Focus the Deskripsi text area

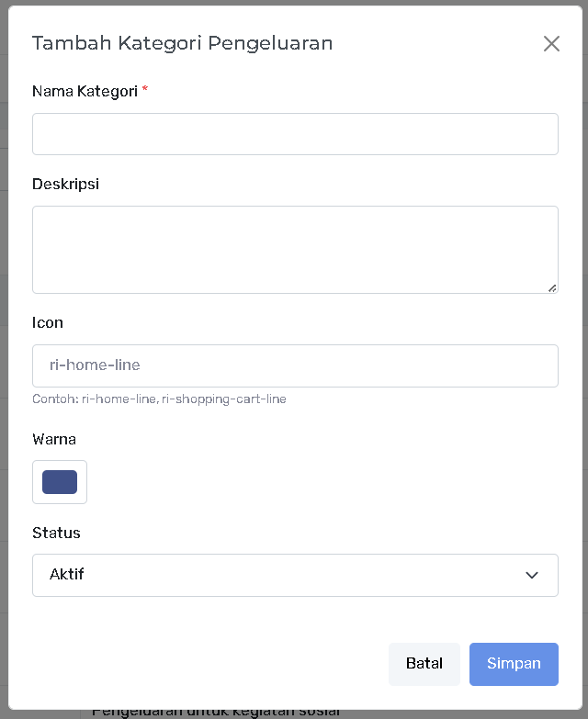point(295,249)
